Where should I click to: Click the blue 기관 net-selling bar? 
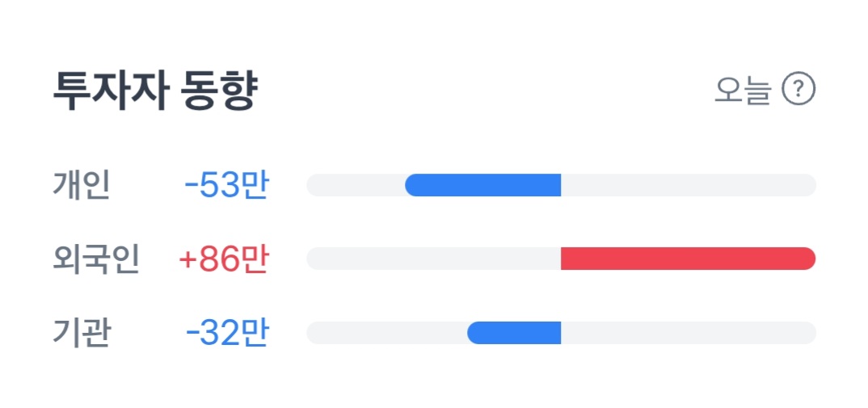coord(514,333)
